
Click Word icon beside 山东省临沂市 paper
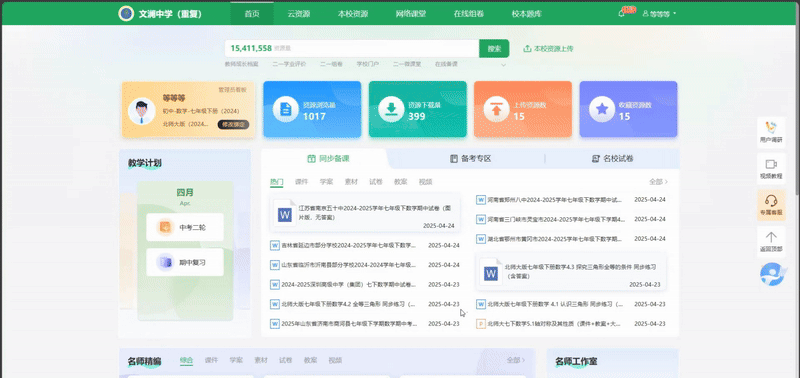click(275, 265)
